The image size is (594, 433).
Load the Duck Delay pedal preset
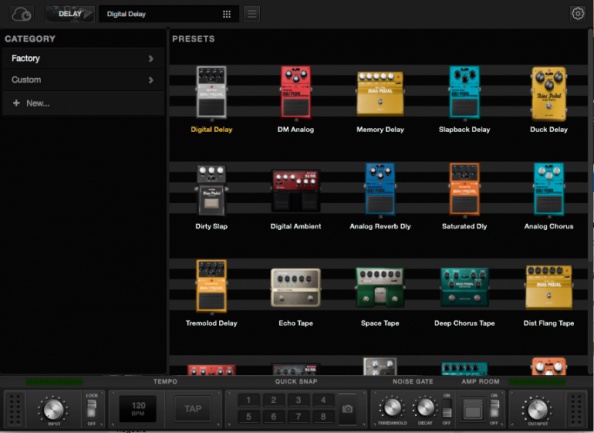(549, 94)
